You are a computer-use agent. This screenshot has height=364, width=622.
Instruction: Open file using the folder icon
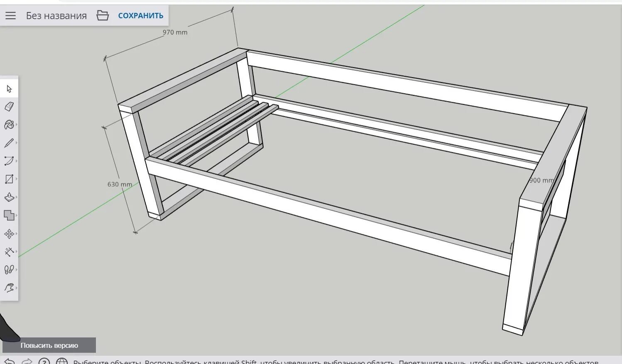coord(103,16)
